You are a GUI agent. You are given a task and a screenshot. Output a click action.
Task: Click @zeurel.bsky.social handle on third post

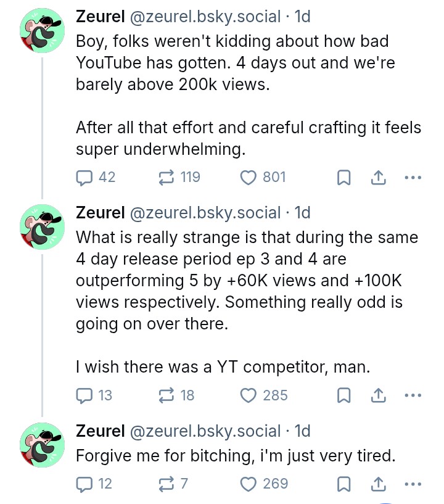click(203, 431)
